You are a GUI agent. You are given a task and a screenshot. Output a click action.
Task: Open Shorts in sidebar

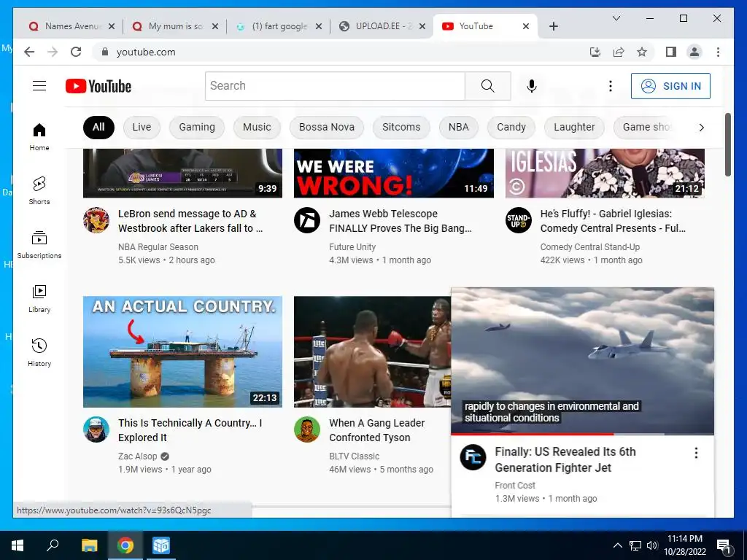coord(39,190)
